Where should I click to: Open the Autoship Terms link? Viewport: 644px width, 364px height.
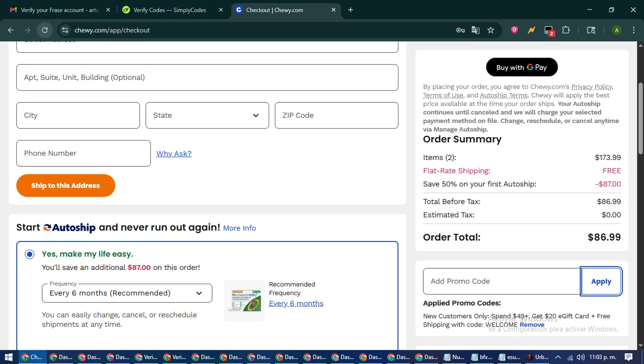click(x=504, y=95)
